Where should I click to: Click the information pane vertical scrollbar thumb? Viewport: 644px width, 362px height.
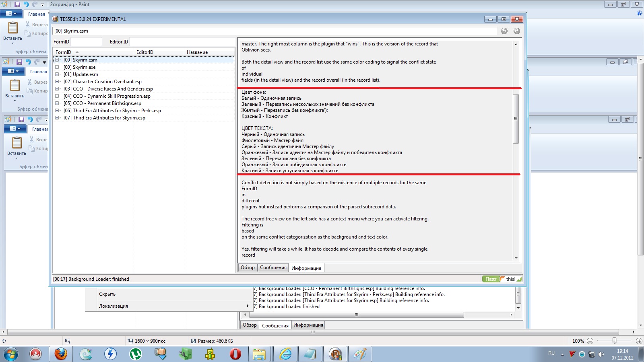click(516, 119)
